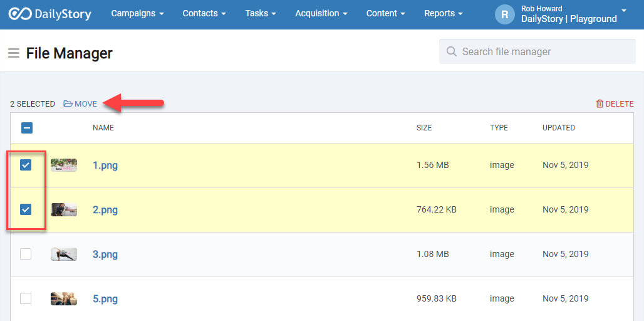Click the DailyStory logo icon
Viewport: 644px width, 321px height.
[x=19, y=14]
